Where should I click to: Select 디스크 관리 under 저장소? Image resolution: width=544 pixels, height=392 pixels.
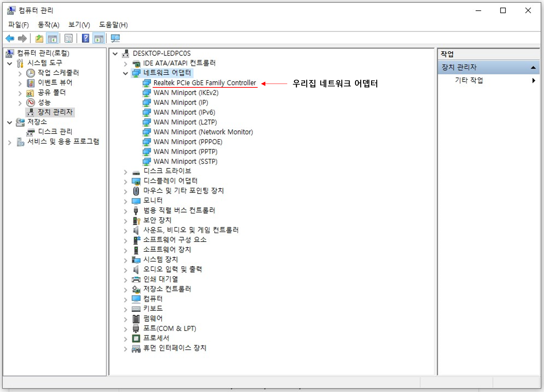(56, 131)
